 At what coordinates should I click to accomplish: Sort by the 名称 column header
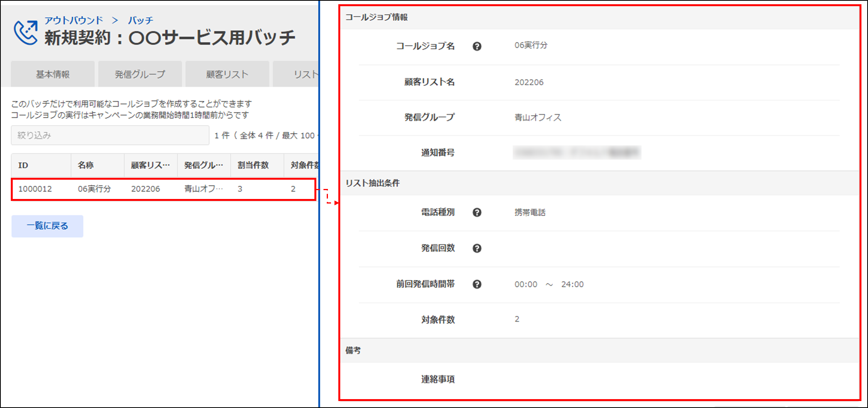[x=86, y=165]
